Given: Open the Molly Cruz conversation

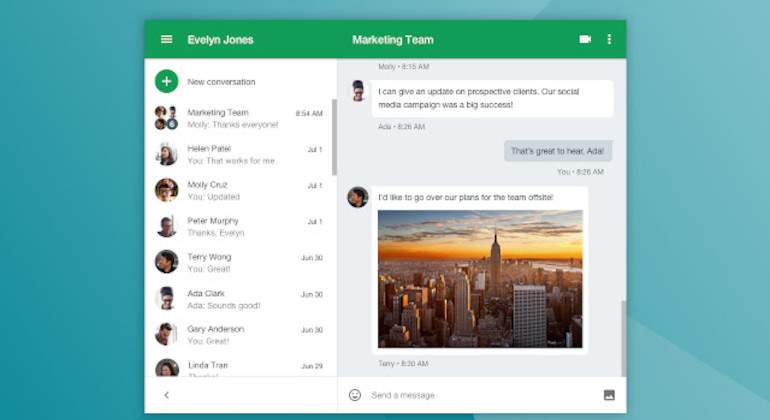Looking at the screenshot, I should click(239, 190).
